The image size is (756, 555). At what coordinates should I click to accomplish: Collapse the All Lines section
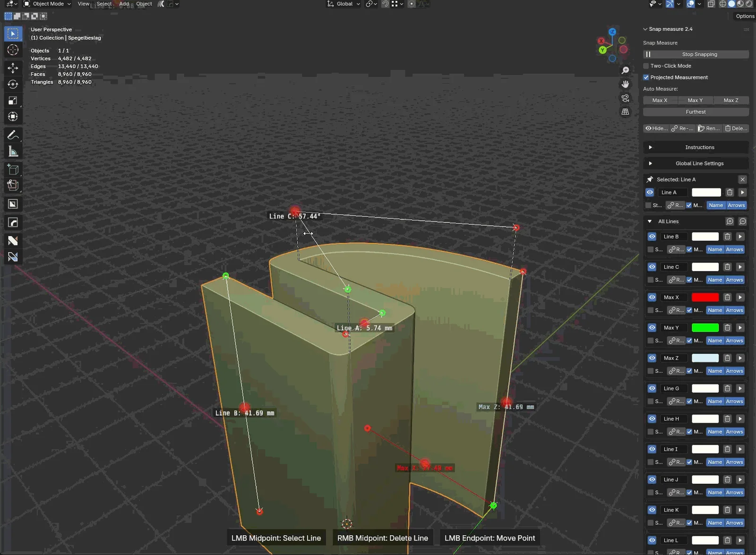(650, 221)
